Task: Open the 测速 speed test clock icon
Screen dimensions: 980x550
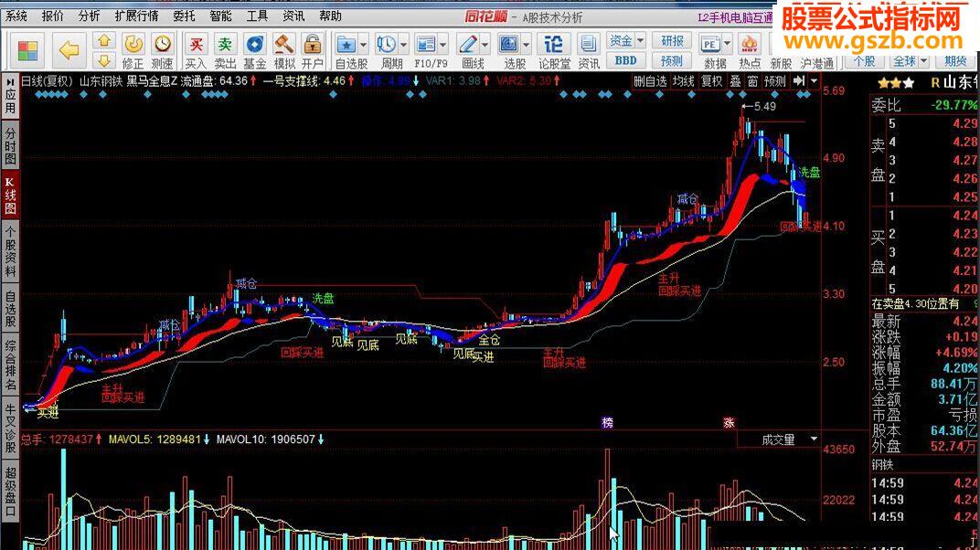Action: (x=163, y=45)
